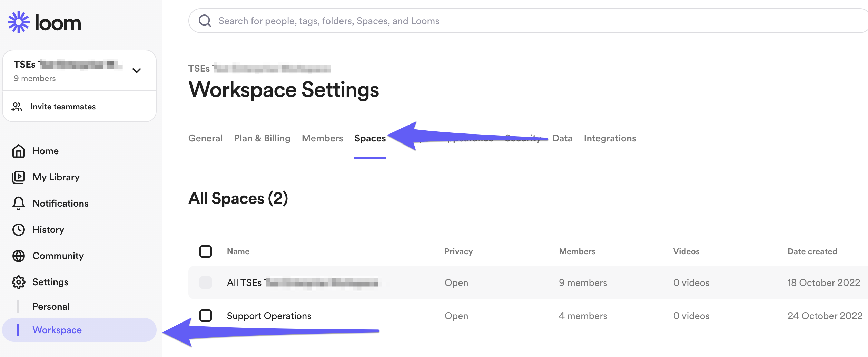
Task: Expand the workspace switcher chevron
Action: tap(137, 71)
